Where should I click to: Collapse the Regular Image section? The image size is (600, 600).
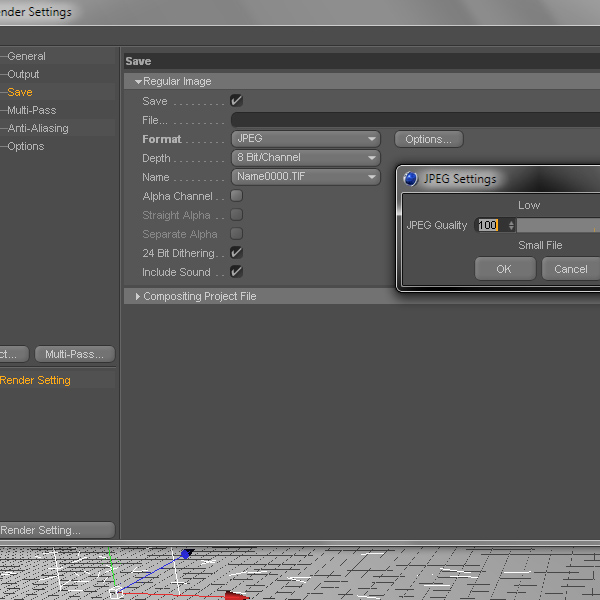click(138, 82)
